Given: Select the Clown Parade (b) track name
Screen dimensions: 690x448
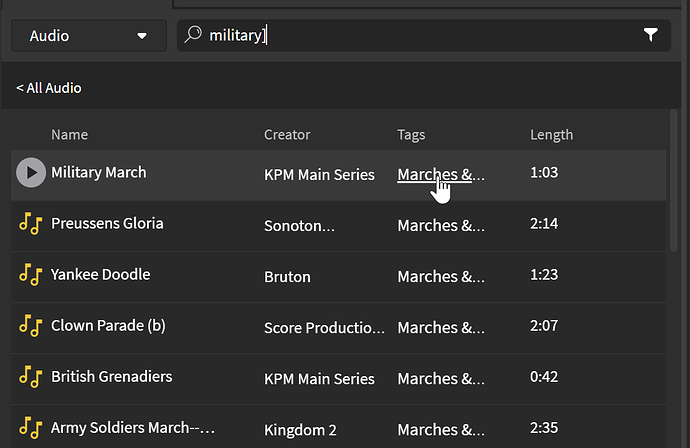Looking at the screenshot, I should tap(108, 326).
